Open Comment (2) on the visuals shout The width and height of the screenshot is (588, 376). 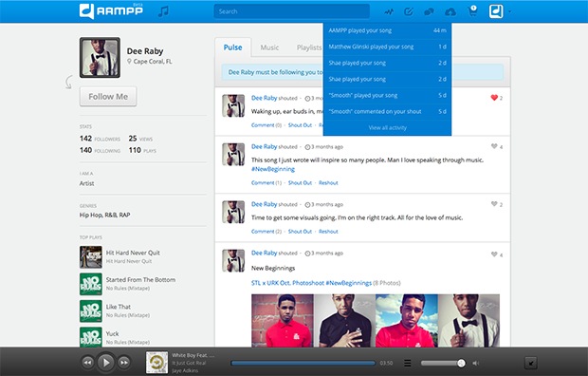[x=266, y=232]
